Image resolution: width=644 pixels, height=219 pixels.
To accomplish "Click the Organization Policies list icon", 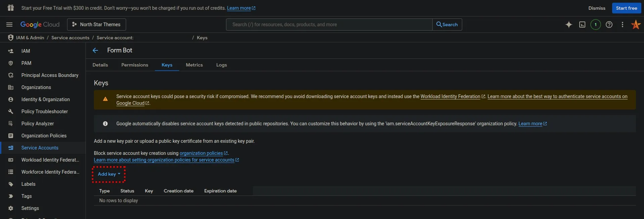I will pyautogui.click(x=11, y=136).
